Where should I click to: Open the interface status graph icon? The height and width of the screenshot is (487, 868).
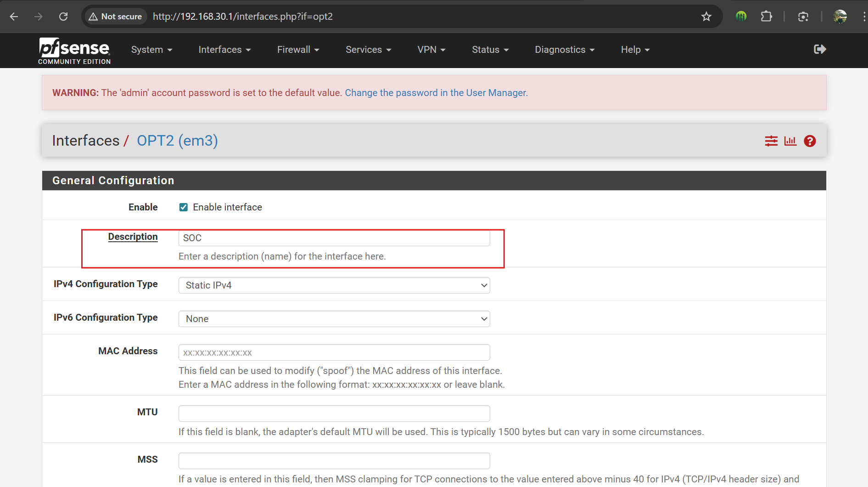tap(790, 141)
